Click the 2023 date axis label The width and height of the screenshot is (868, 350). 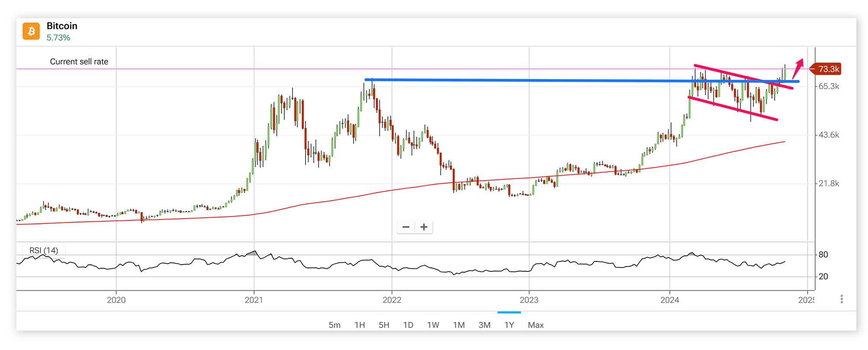pyautogui.click(x=529, y=300)
